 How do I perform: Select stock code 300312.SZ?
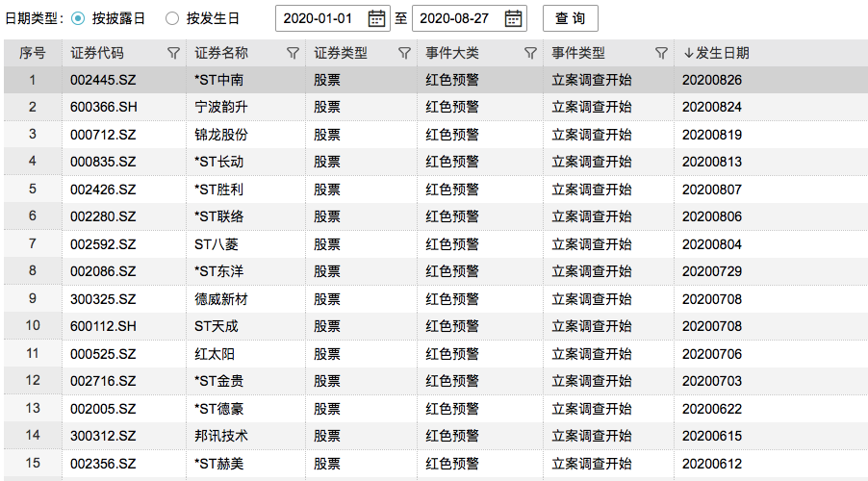tap(103, 436)
